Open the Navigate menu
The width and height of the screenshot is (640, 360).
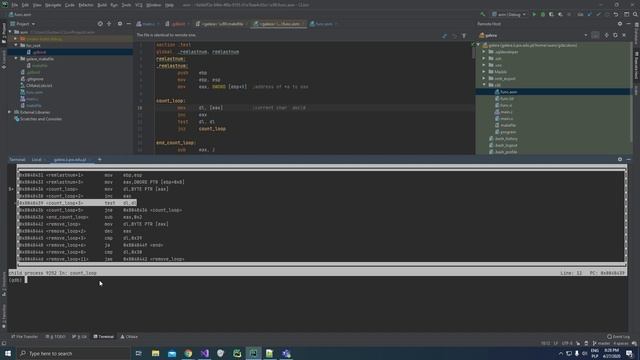pos(53,5)
